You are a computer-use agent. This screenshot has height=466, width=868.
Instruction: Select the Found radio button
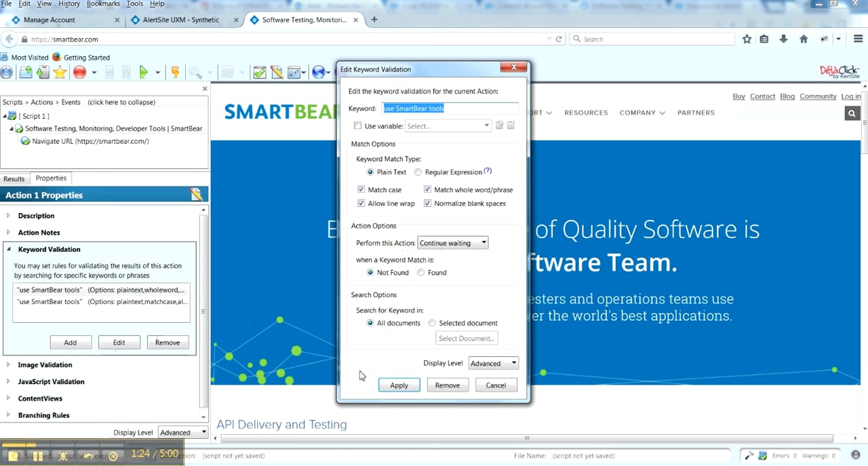(421, 273)
